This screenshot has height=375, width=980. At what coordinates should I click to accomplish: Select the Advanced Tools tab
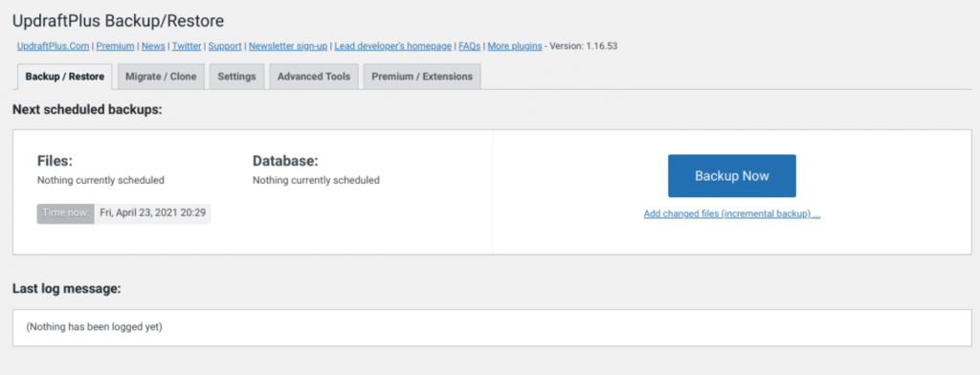[x=314, y=77]
